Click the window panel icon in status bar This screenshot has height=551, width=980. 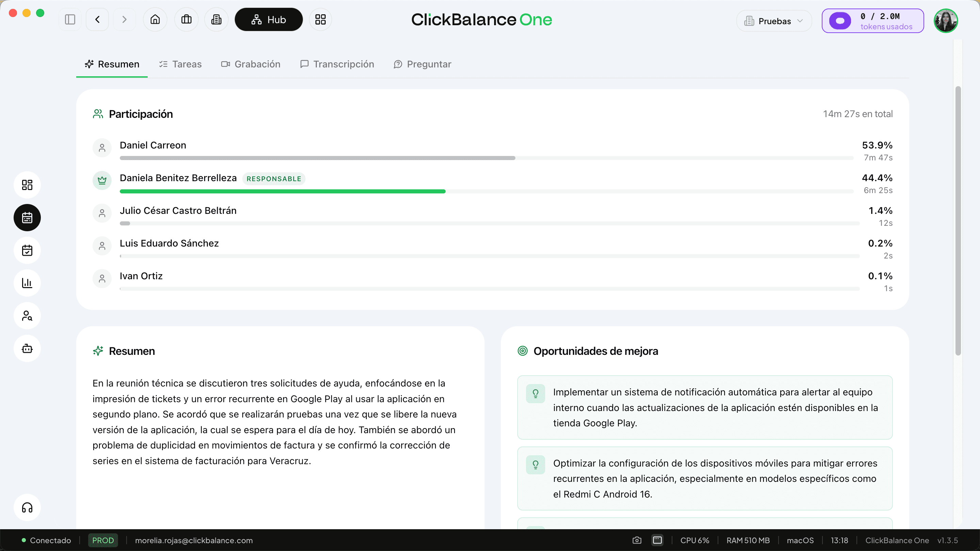point(657,540)
